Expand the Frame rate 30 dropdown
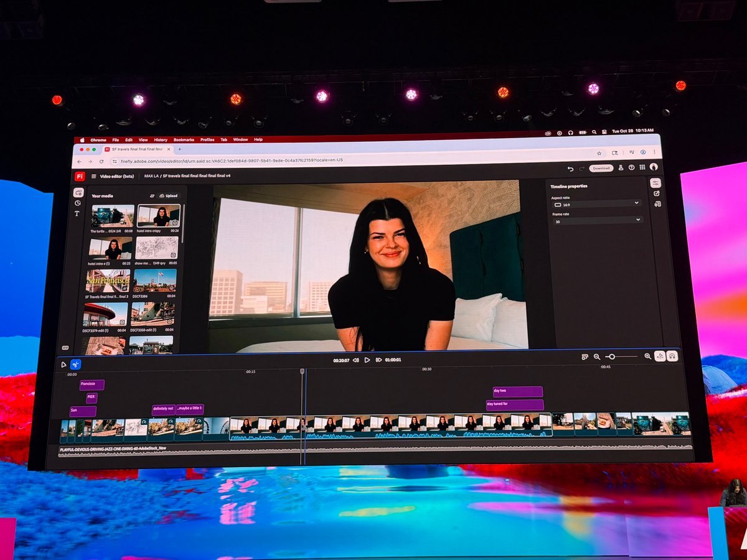Image resolution: width=747 pixels, height=560 pixels. click(x=597, y=220)
